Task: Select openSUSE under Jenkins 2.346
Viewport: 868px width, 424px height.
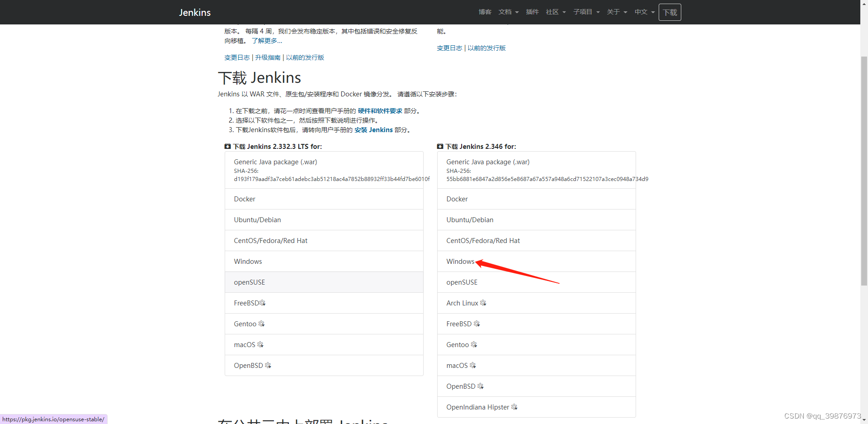Action: coord(537,282)
